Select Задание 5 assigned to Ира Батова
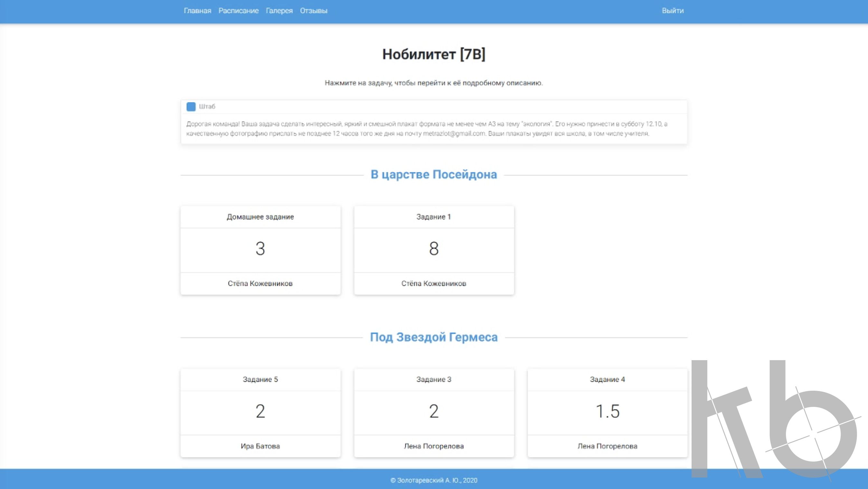Screen dimensions: 868x489 tap(260, 379)
